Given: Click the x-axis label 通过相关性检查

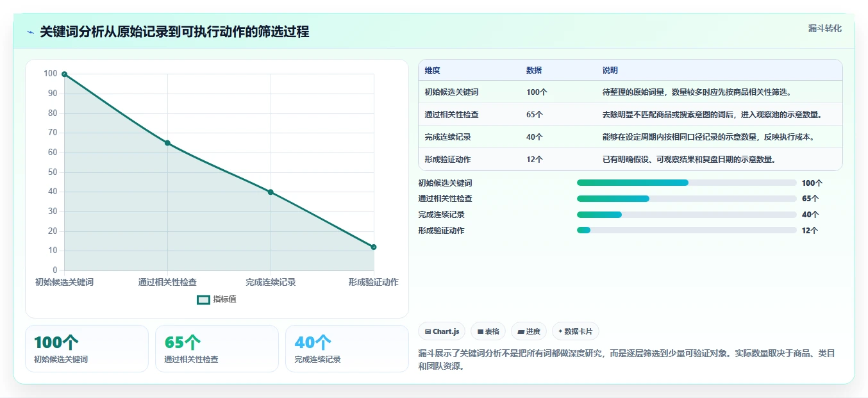Looking at the screenshot, I should (167, 282).
